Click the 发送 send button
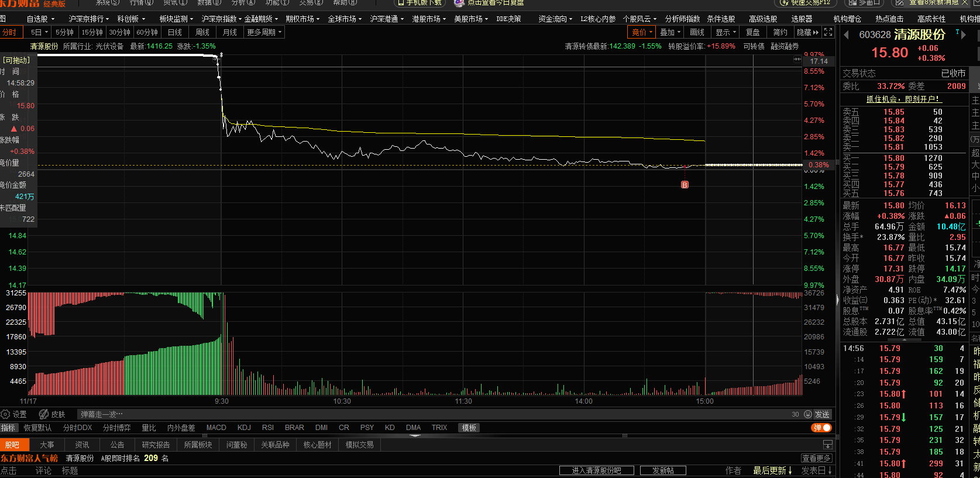This screenshot has width=980, height=478. point(822,414)
